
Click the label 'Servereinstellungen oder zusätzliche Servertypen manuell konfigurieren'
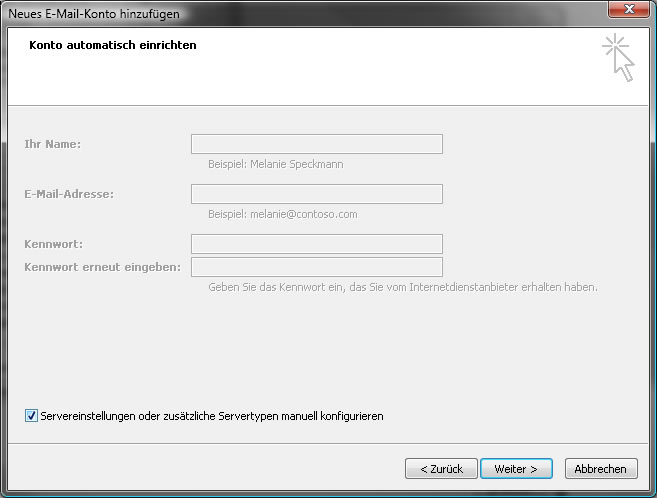pyautogui.click(x=212, y=416)
